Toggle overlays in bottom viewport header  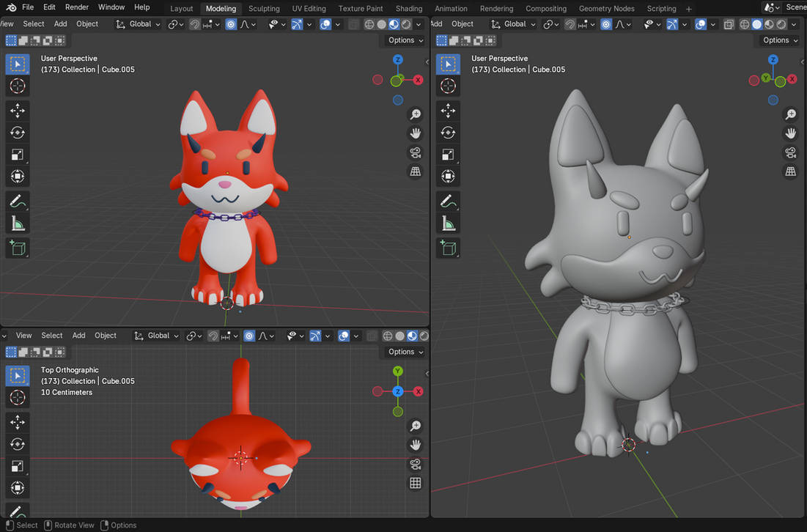[x=343, y=336]
